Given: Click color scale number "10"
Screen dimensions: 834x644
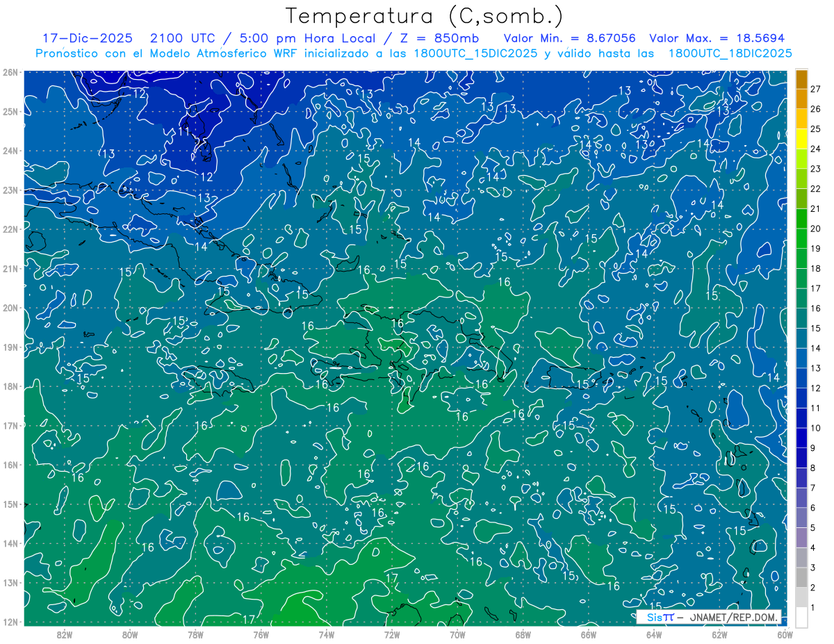Looking at the screenshot, I should 816,428.
